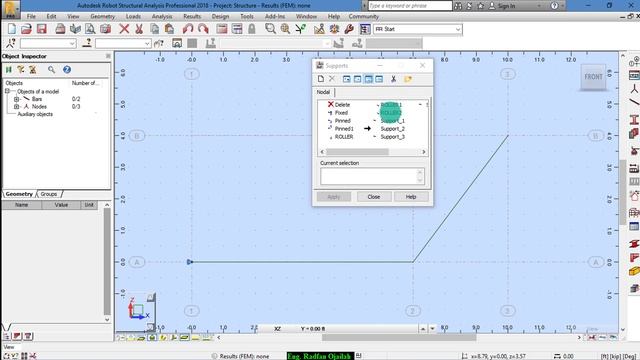Screen dimensions: 640x360
Task: Select Support_2 in the supports list
Action: point(392,129)
